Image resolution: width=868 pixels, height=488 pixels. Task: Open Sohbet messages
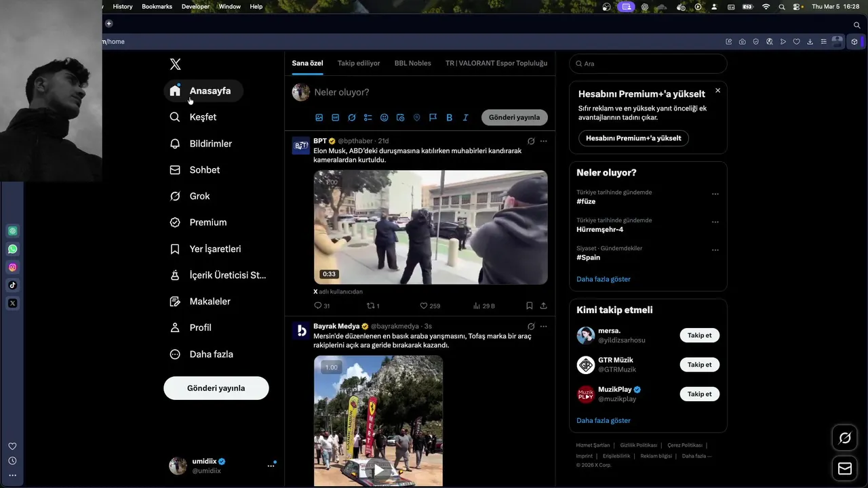[195, 170]
